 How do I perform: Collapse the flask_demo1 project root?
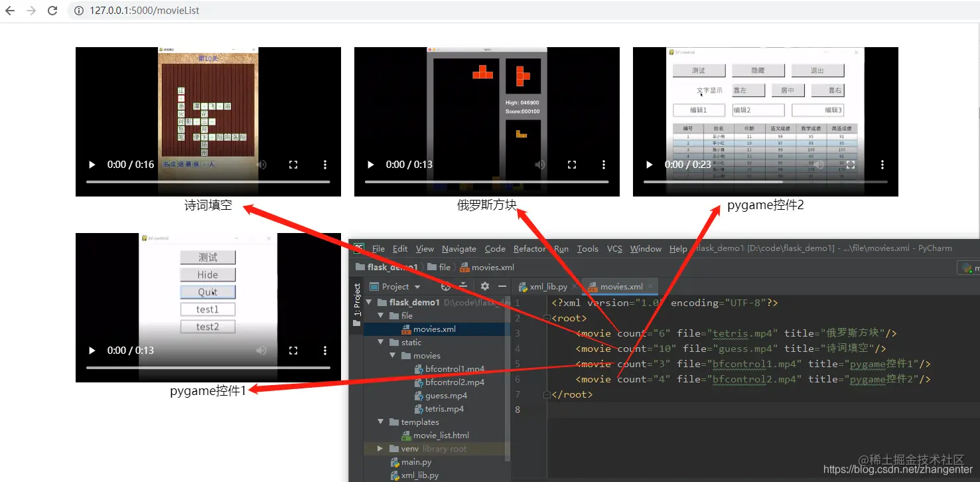click(369, 303)
